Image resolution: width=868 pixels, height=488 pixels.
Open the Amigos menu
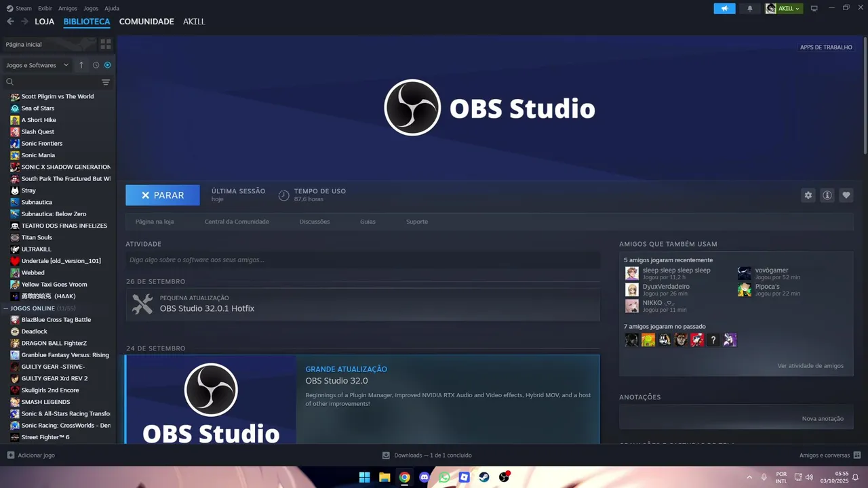pyautogui.click(x=68, y=8)
